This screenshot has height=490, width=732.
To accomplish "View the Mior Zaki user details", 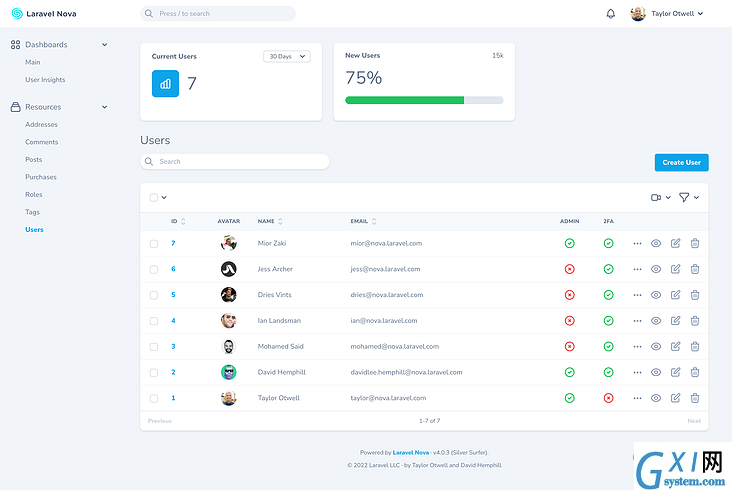I will [656, 243].
